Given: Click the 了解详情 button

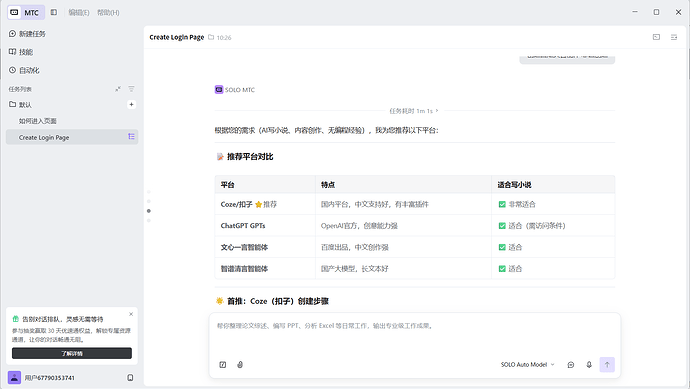Looking at the screenshot, I should click(x=72, y=353).
